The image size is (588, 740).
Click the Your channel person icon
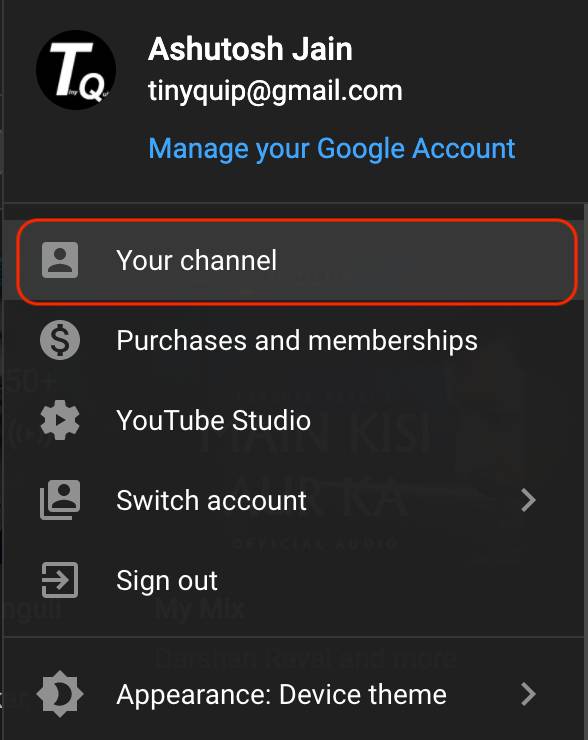click(60, 260)
